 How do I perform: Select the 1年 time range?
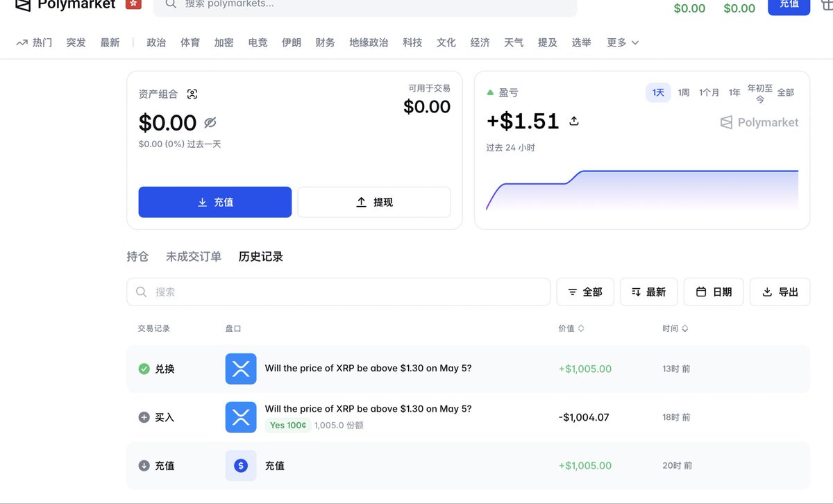tap(734, 92)
